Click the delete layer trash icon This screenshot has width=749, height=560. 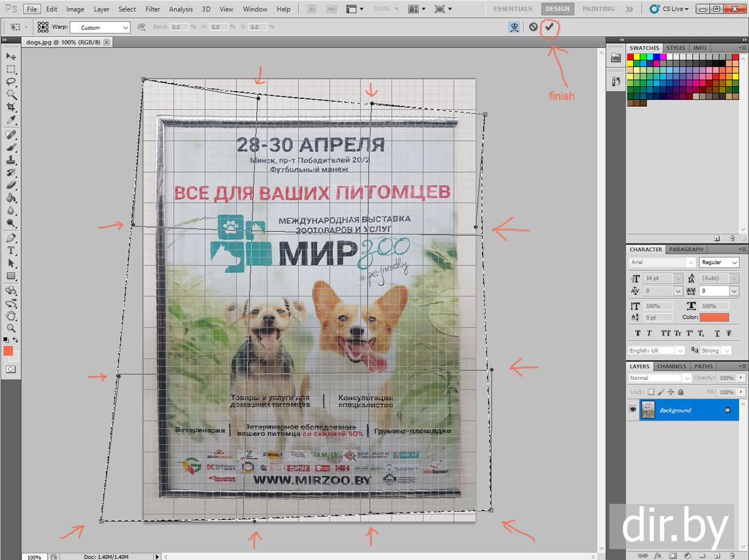click(x=732, y=556)
